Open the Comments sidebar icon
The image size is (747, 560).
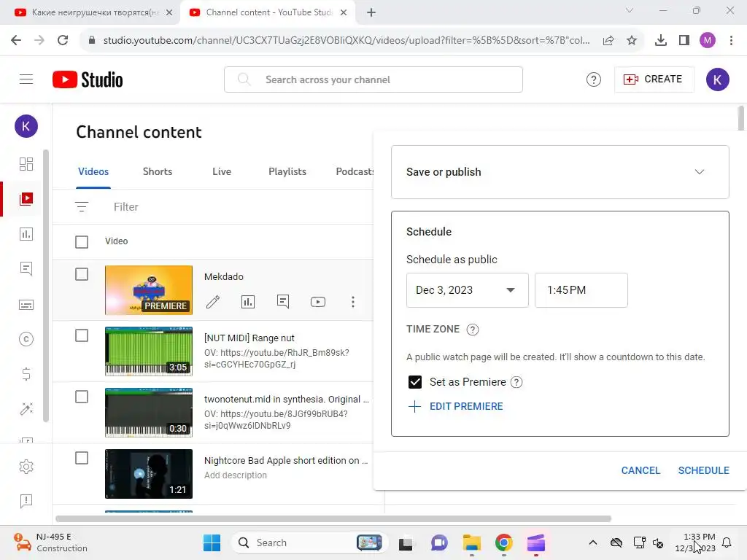point(26,268)
